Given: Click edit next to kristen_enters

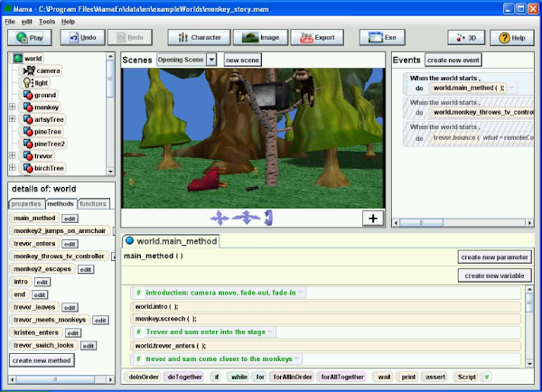Looking at the screenshot, I should click(73, 333).
